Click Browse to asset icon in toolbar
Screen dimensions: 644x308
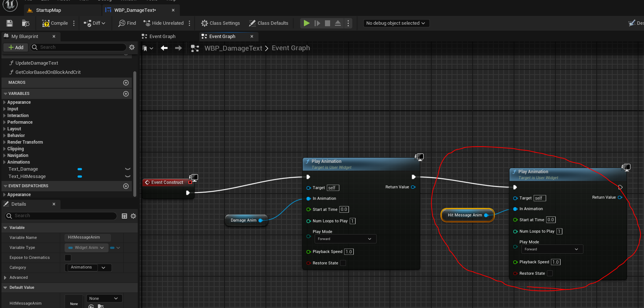coord(25,23)
